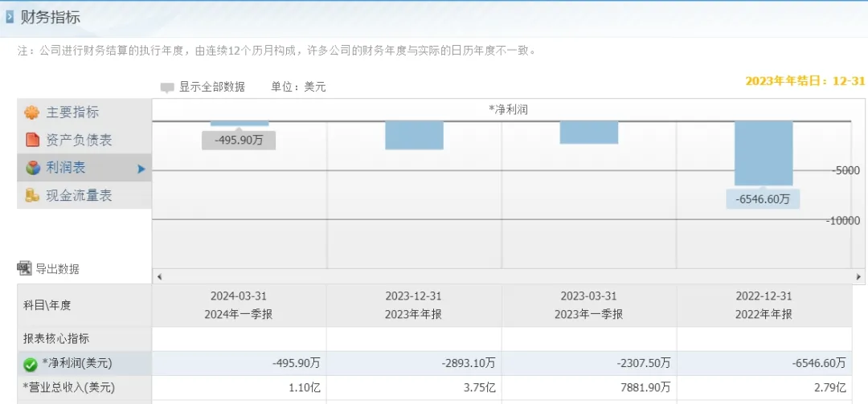
Task: Click the horizontal scrollbar track under the chart
Action: (509, 277)
